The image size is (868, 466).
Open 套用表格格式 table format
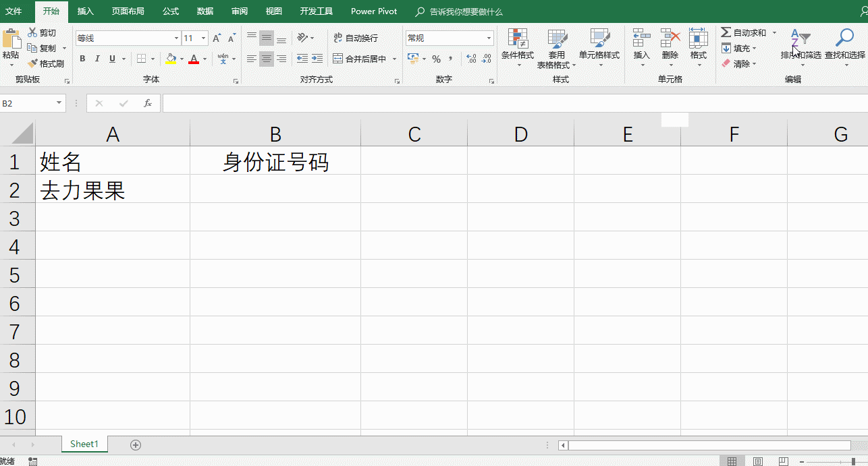pyautogui.click(x=556, y=49)
